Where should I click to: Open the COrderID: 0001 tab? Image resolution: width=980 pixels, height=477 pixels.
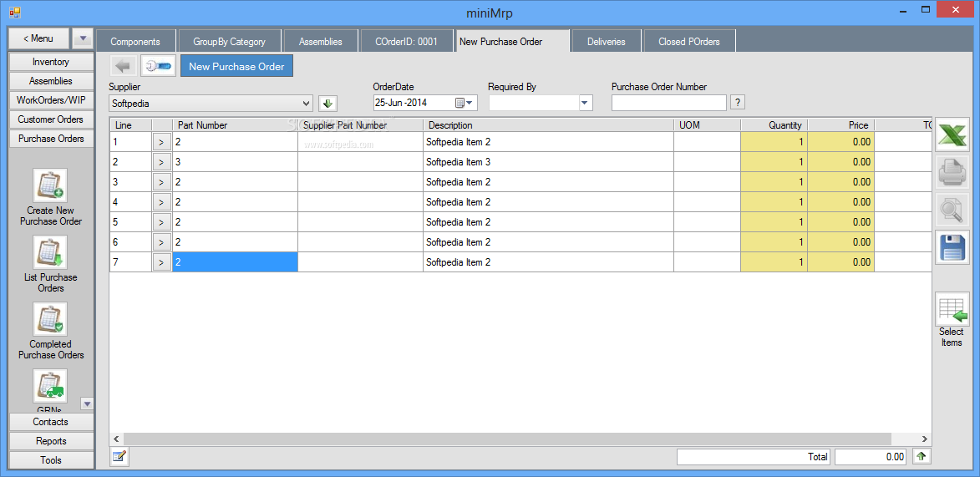[x=406, y=41]
